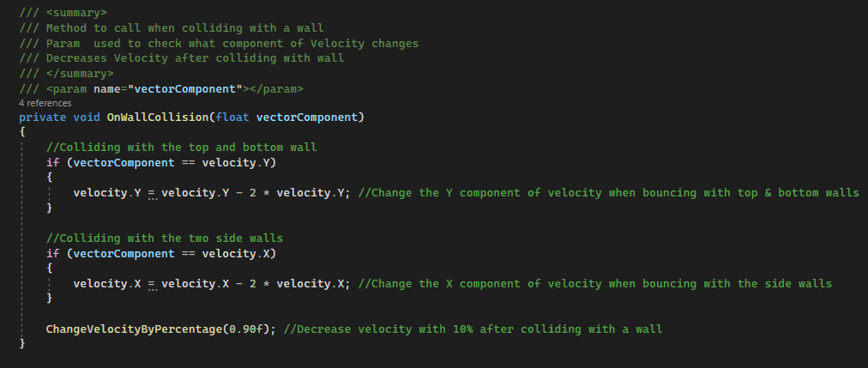Click the 'if' keyword comparing velocity.X
This screenshot has height=368, width=868.
(x=52, y=254)
